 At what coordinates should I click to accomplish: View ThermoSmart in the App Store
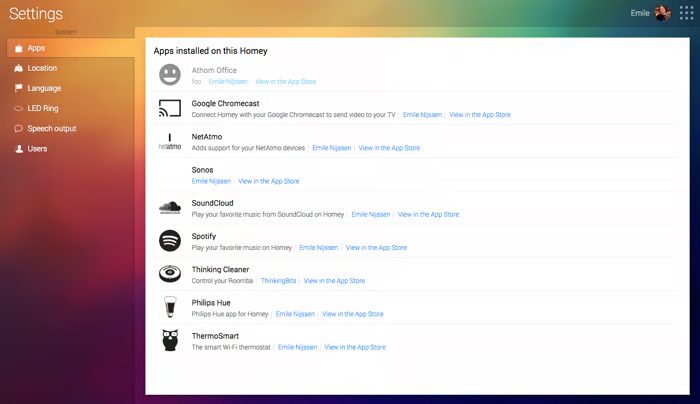355,347
